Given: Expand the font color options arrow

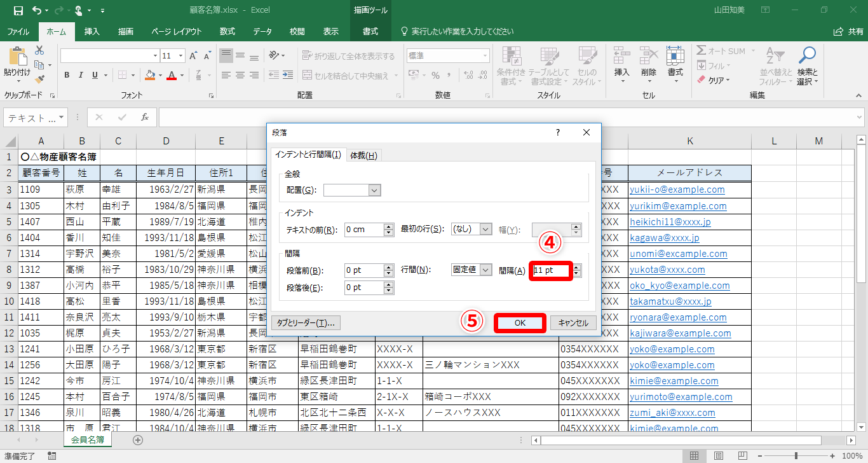Looking at the screenshot, I should click(x=180, y=76).
